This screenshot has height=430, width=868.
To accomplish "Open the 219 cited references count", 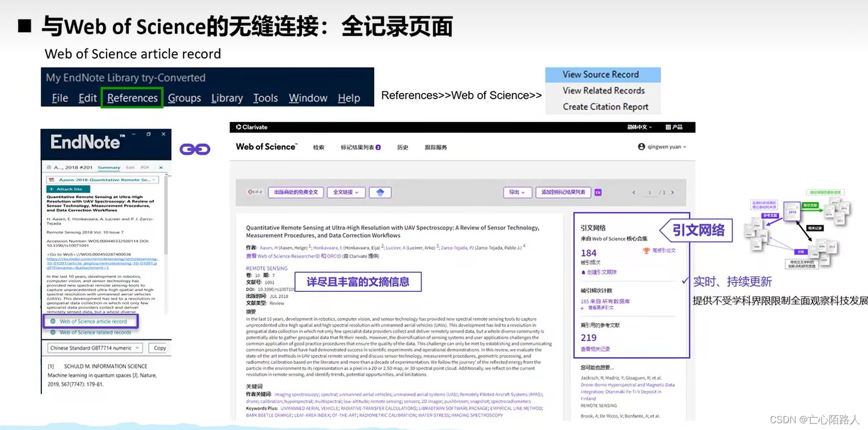I will coord(588,338).
